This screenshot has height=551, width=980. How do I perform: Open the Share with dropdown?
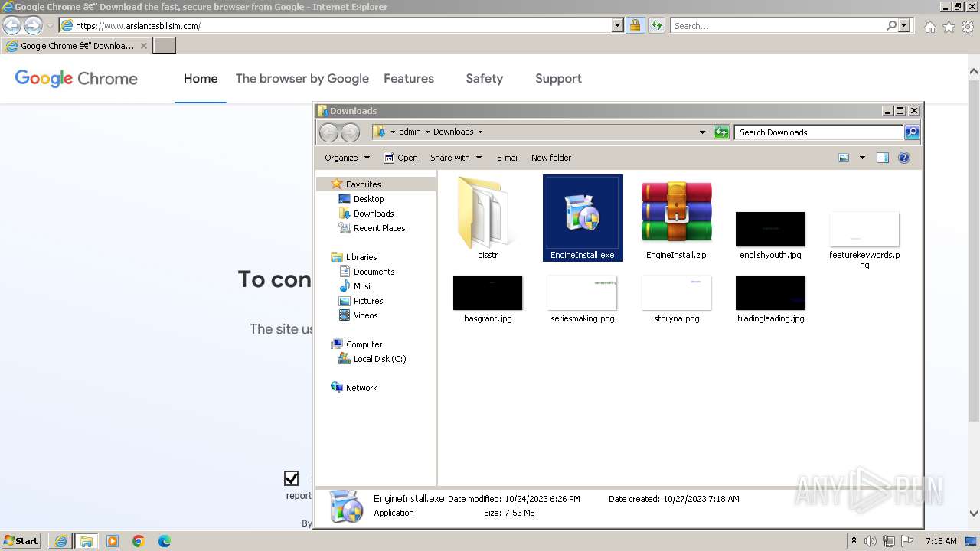coord(456,158)
